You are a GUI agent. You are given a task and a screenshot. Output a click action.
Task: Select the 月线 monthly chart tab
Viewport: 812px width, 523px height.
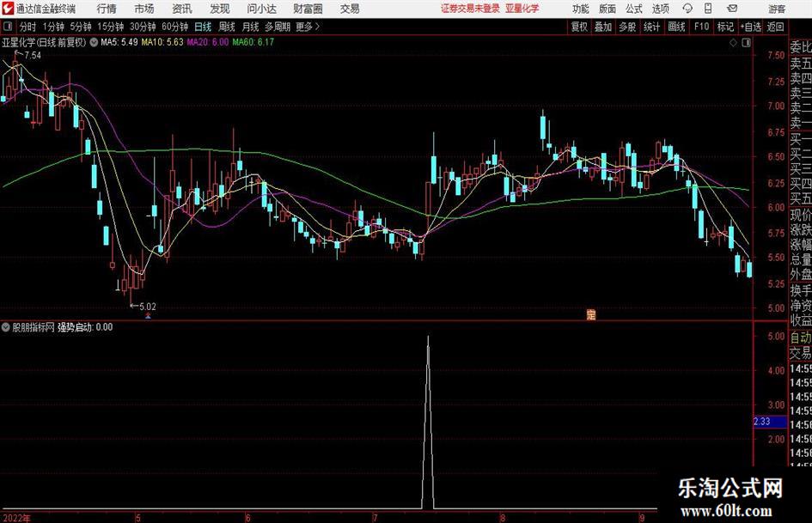tap(251, 27)
